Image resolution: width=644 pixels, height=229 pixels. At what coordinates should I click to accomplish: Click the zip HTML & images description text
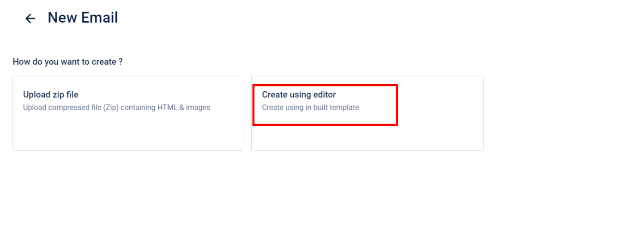pos(117,107)
